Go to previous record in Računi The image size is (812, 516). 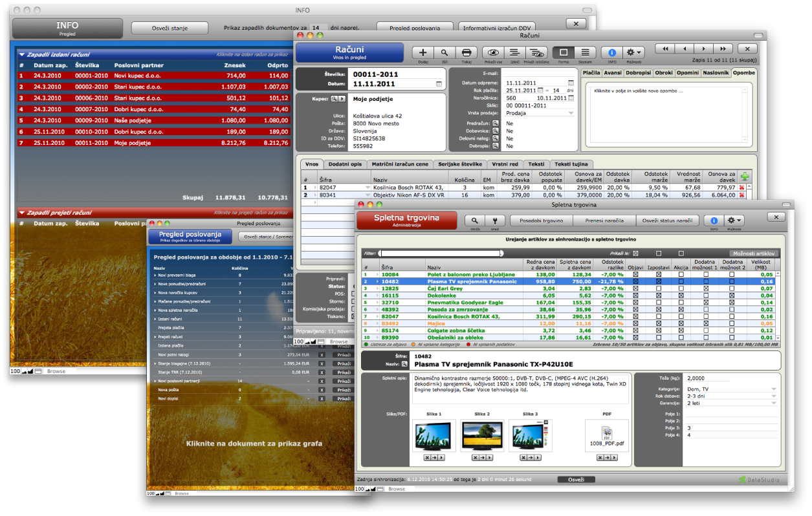pyautogui.click(x=684, y=48)
